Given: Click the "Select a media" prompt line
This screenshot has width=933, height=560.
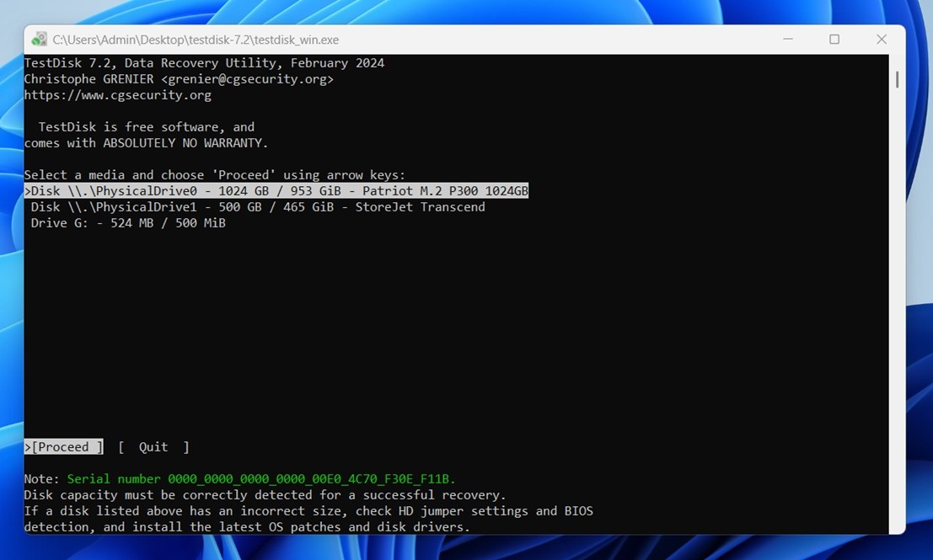Looking at the screenshot, I should click(214, 175).
